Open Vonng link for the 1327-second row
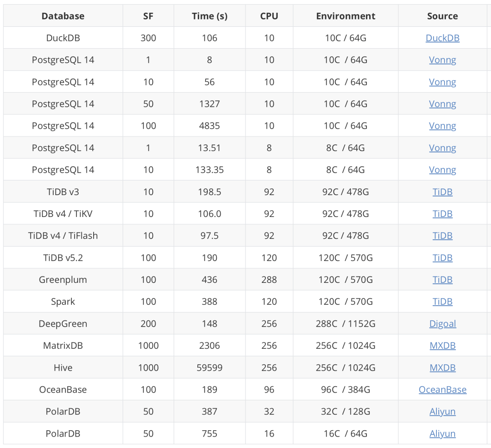 point(442,104)
